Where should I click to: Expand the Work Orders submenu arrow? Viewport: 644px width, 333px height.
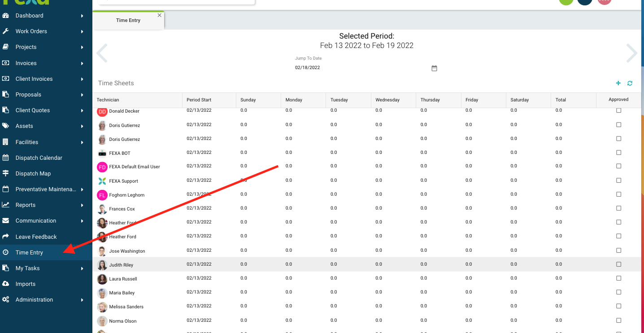(x=82, y=31)
